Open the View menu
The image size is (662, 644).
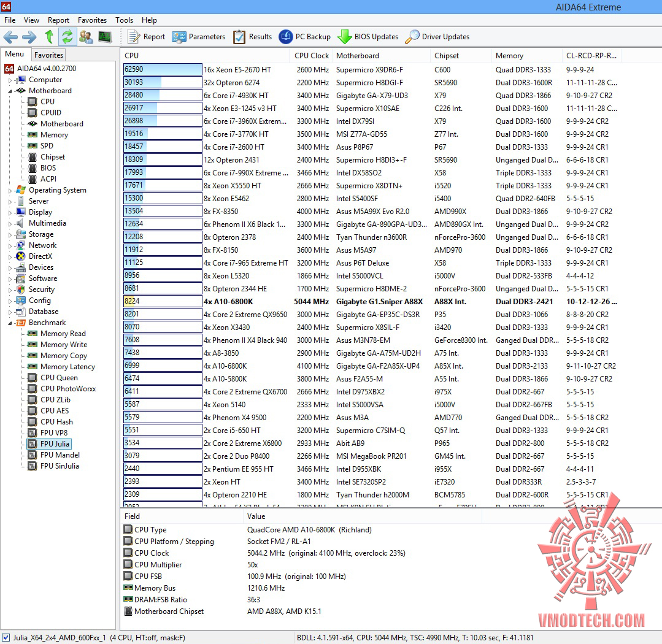click(x=31, y=20)
